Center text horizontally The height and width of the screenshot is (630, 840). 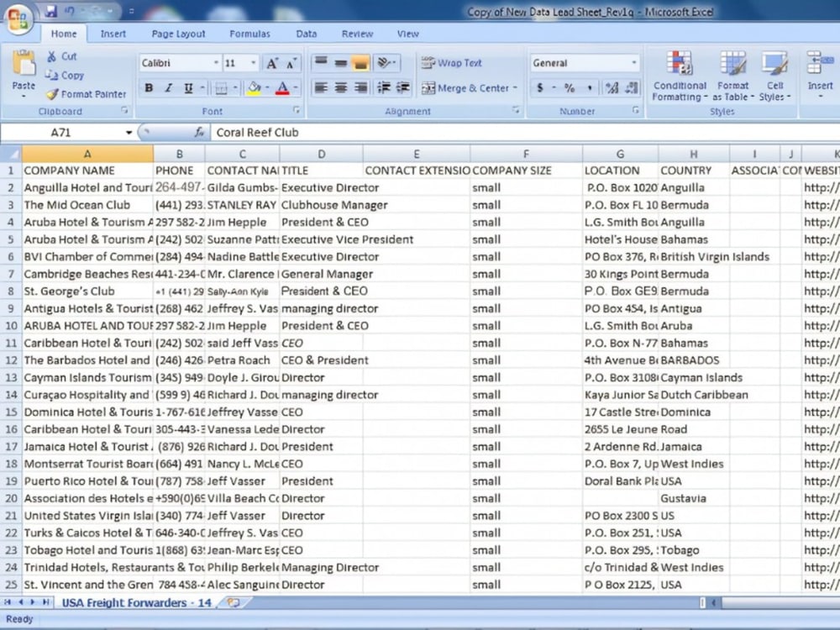point(341,87)
